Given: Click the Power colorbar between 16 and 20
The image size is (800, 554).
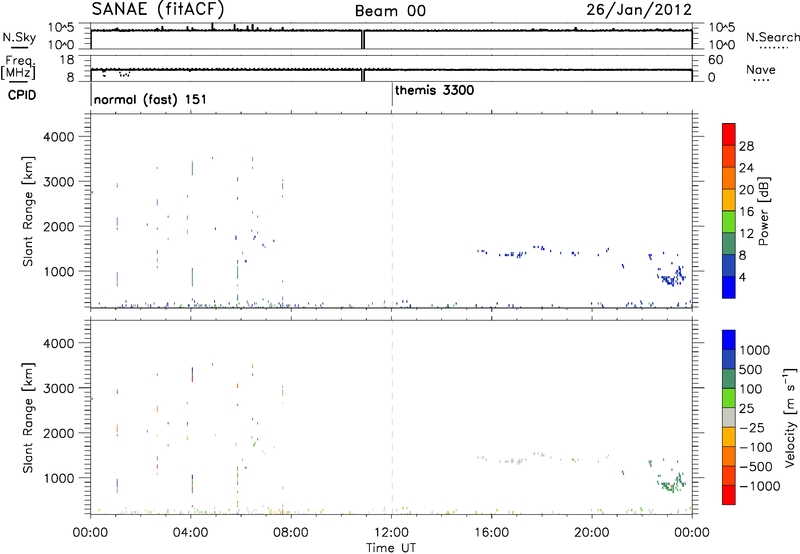Looking at the screenshot, I should click(729, 199).
